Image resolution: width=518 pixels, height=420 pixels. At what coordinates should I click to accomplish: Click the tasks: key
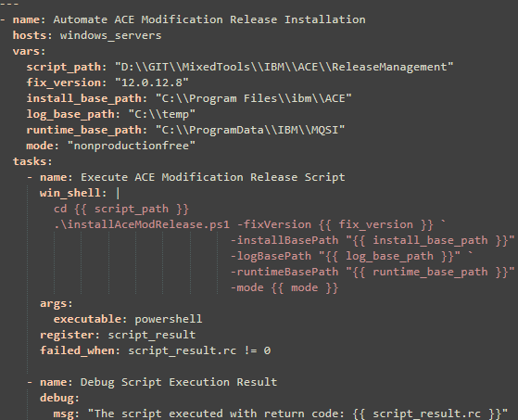click(x=32, y=161)
